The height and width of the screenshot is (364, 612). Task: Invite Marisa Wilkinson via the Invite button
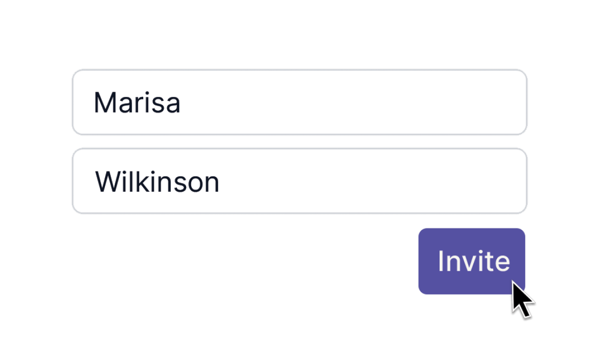coord(471,261)
